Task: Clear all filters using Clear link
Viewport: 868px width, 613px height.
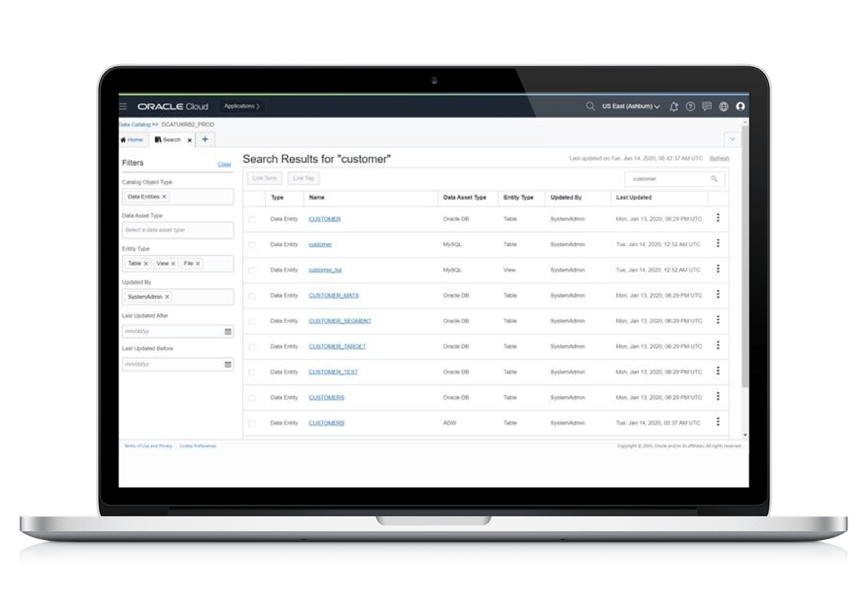Action: [224, 164]
